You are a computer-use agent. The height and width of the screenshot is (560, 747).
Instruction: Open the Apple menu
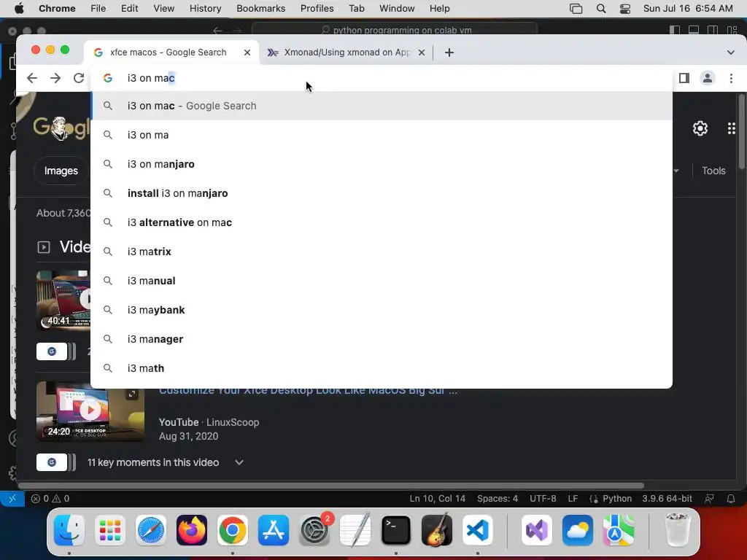click(x=19, y=9)
